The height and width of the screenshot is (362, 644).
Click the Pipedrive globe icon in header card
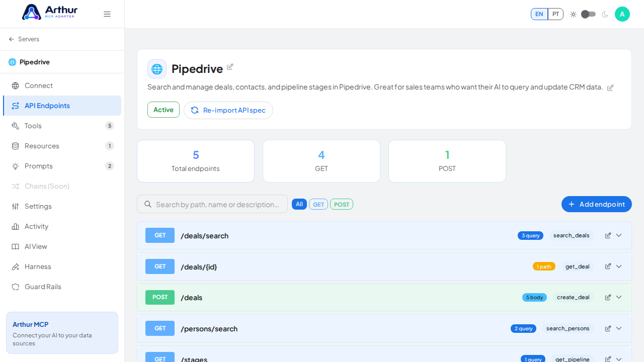click(x=157, y=69)
